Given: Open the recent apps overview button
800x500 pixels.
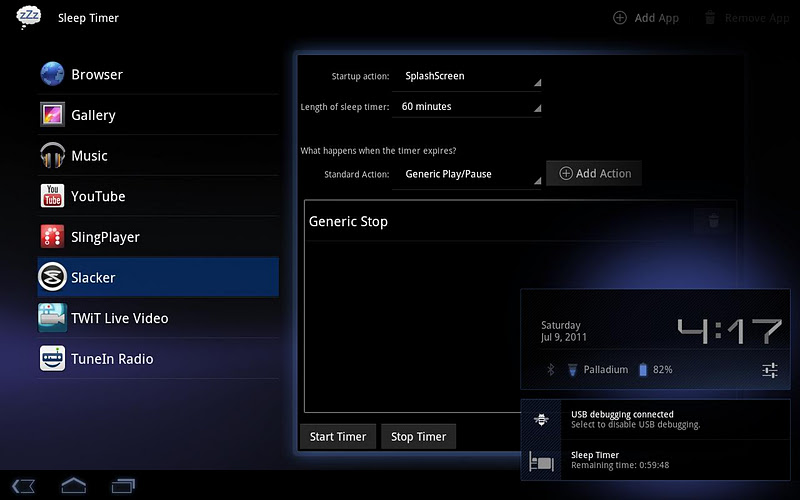Looking at the screenshot, I should tap(123, 485).
